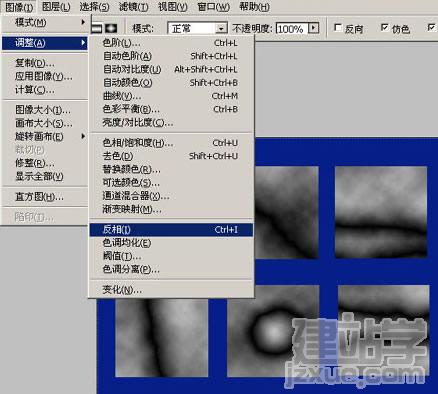
Task: Open the 图像(I) menu
Action: click(x=19, y=7)
